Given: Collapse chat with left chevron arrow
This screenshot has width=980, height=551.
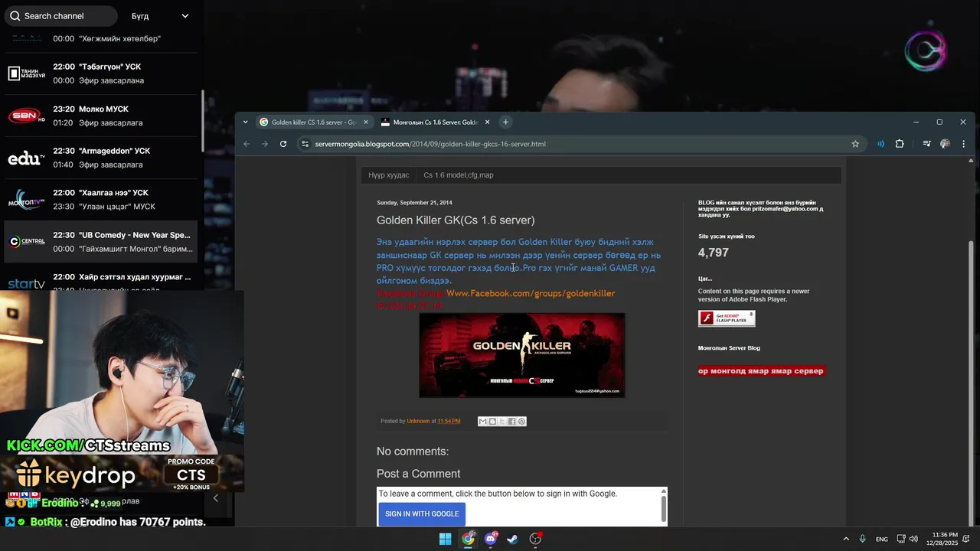Looking at the screenshot, I should (215, 498).
